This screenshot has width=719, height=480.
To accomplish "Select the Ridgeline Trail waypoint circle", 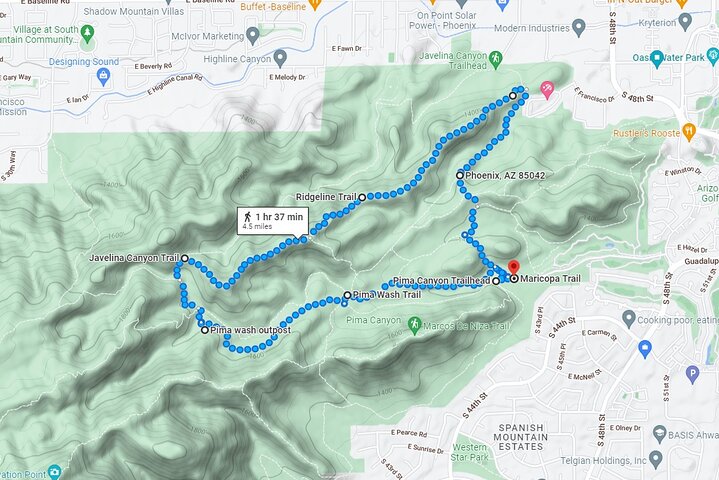I will [362, 197].
